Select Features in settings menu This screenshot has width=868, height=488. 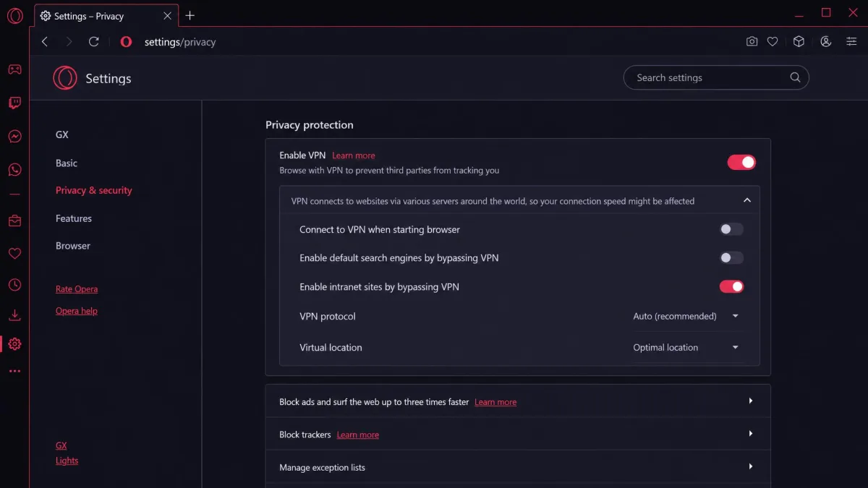pyautogui.click(x=74, y=218)
